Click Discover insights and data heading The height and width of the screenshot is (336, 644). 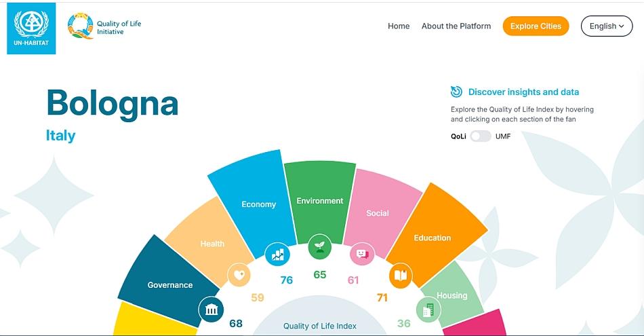523,92
